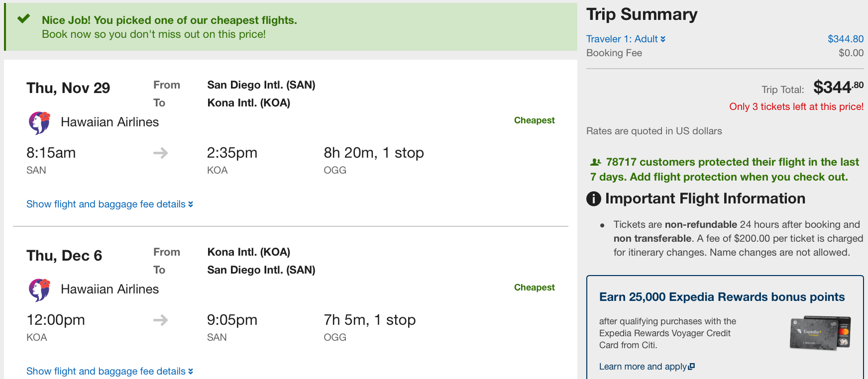Click the Trip Total $344.80 amount
The image size is (868, 379).
pos(838,88)
